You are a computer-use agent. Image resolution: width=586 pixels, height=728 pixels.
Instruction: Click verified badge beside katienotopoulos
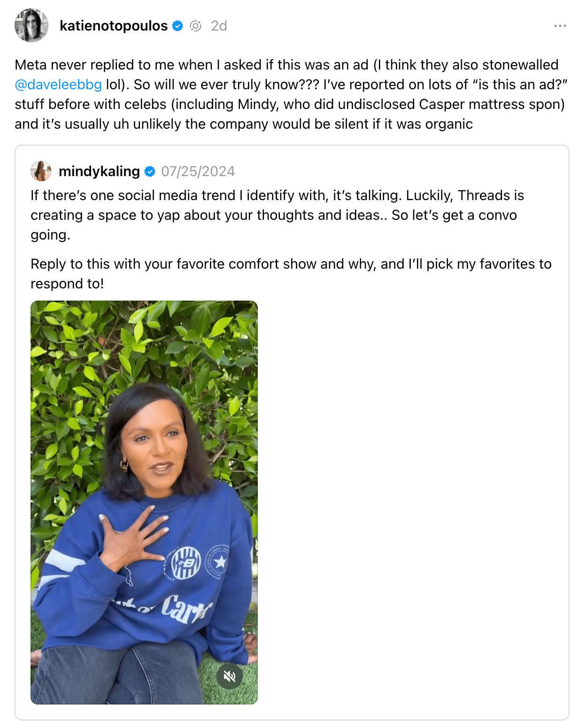point(177,26)
